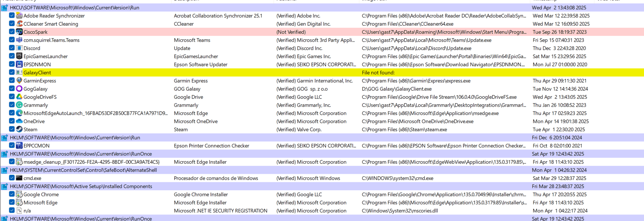This screenshot has height=221, width=644.
Task: Disable the EpicGamesLauncher startup checkbox
Action: [12, 56]
